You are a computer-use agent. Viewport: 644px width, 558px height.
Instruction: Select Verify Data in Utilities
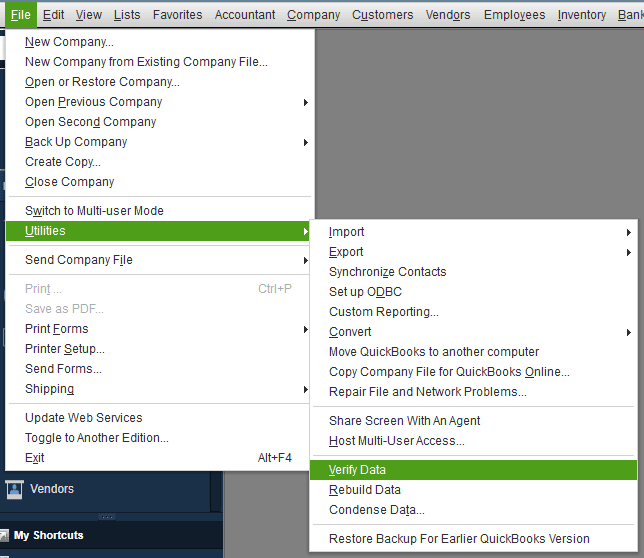[x=357, y=470]
